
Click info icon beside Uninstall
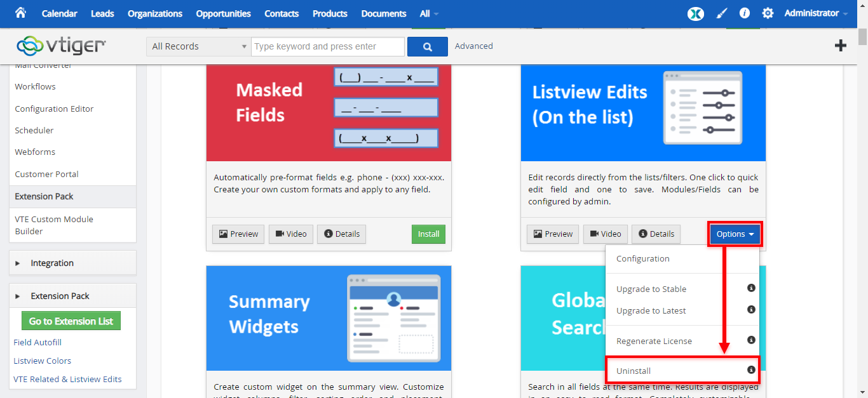coord(751,370)
